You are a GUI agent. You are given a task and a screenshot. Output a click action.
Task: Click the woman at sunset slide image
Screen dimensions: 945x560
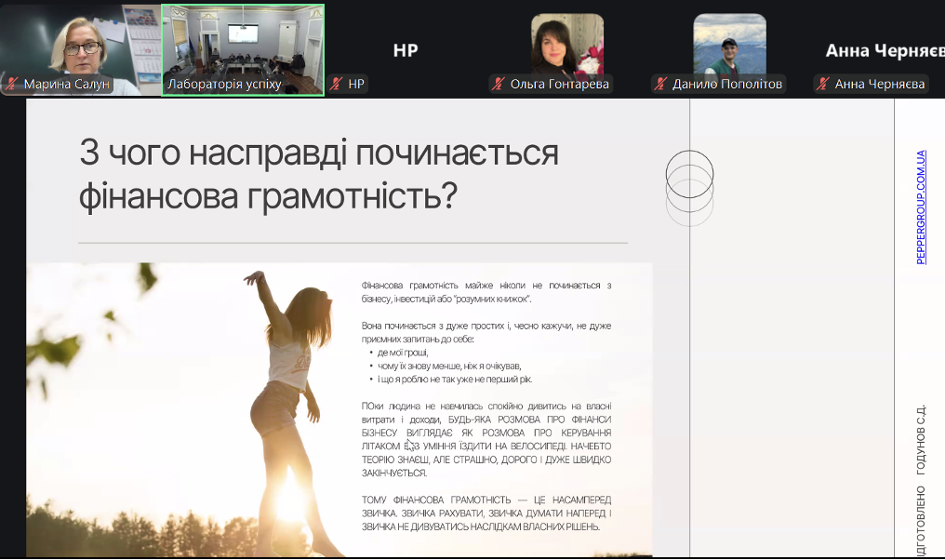click(x=186, y=409)
